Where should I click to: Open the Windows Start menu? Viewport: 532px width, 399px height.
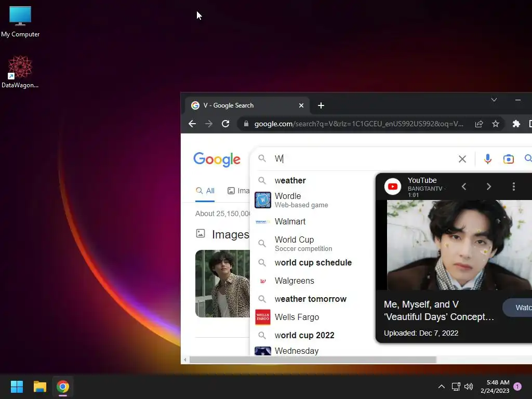(17, 387)
